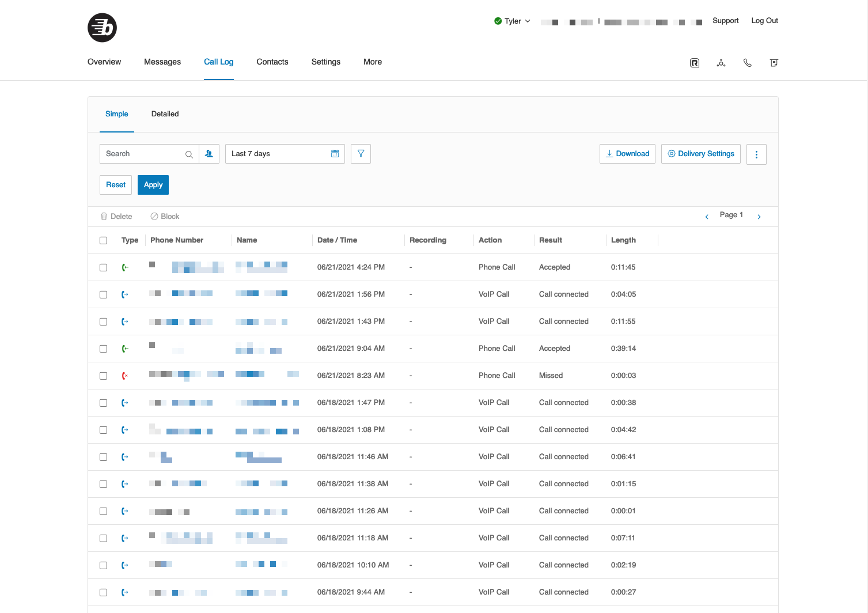Click the contacts picker icon beside Search

coord(209,154)
